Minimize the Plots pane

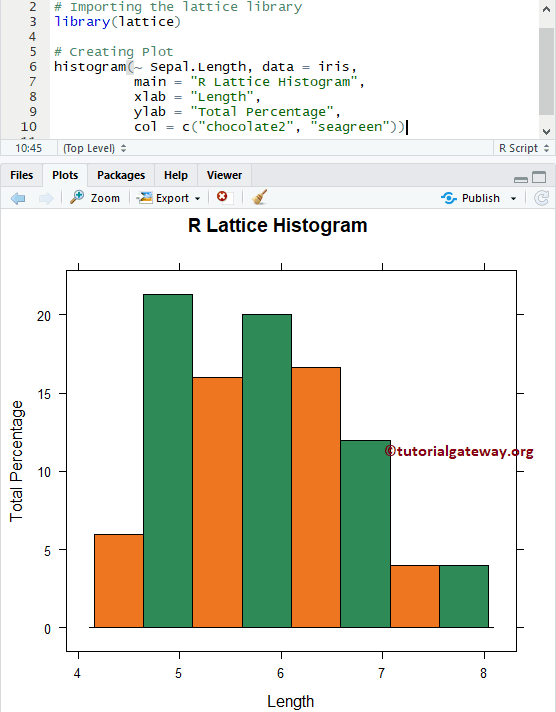tap(521, 178)
